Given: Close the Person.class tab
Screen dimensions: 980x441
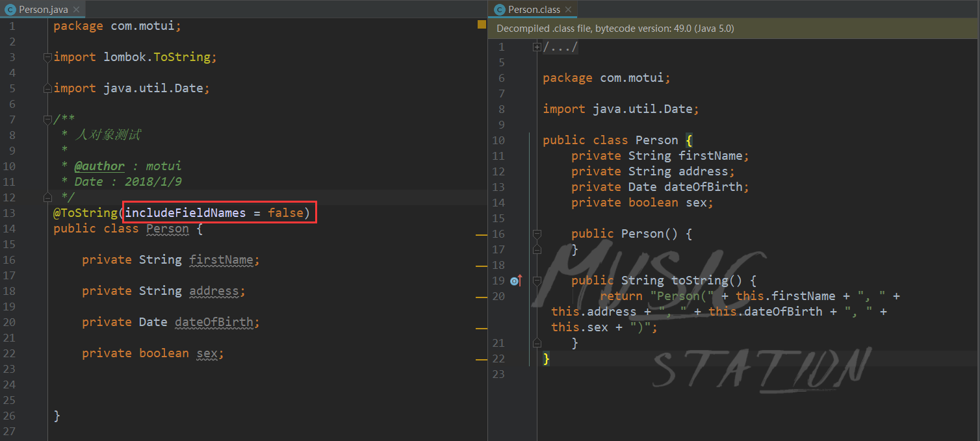Looking at the screenshot, I should (x=568, y=10).
